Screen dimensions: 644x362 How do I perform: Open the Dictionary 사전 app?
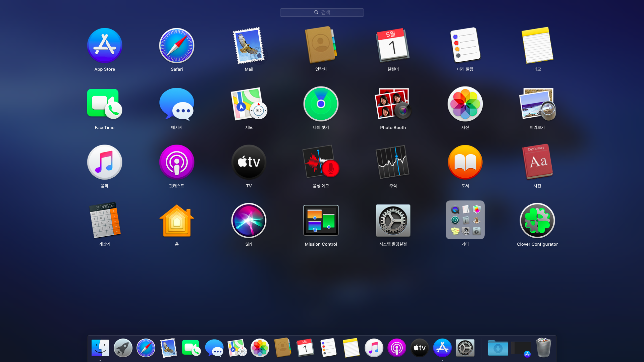click(537, 162)
